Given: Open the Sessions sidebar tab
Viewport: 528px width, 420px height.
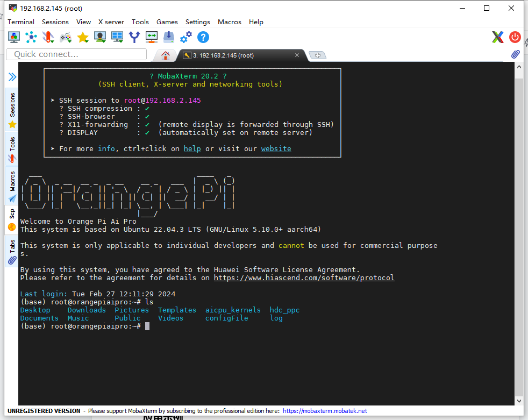Looking at the screenshot, I should click(12, 110).
